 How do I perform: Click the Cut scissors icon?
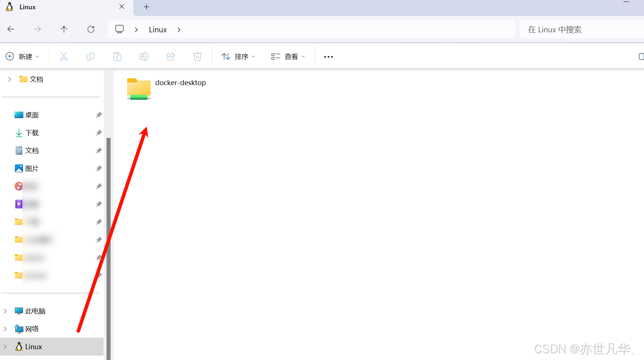pos(64,56)
